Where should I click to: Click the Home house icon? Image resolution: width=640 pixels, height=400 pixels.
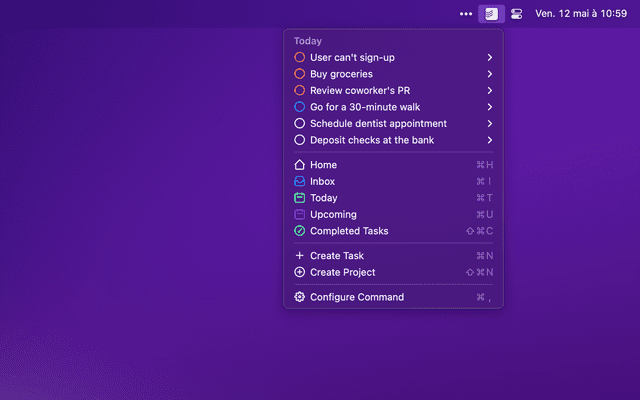coord(300,165)
